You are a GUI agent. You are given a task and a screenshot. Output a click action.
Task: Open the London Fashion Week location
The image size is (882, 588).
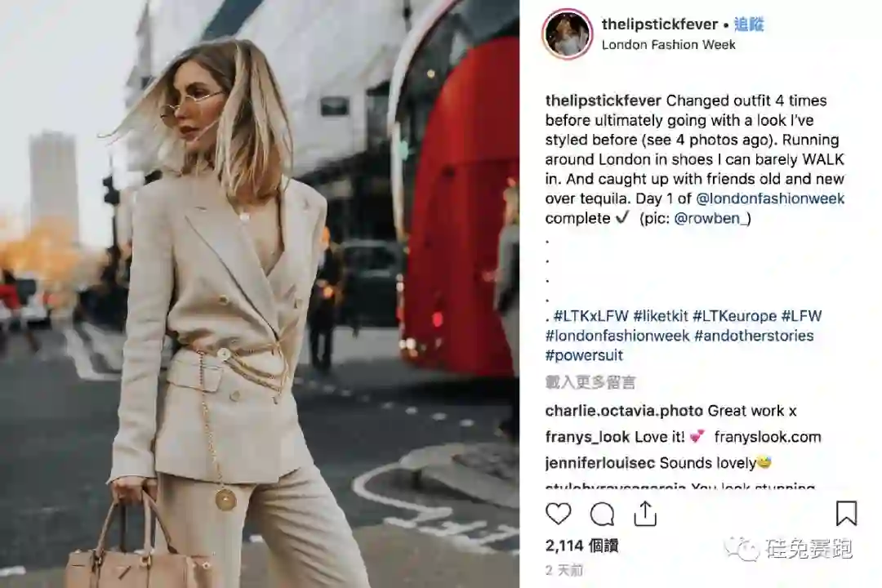click(668, 44)
